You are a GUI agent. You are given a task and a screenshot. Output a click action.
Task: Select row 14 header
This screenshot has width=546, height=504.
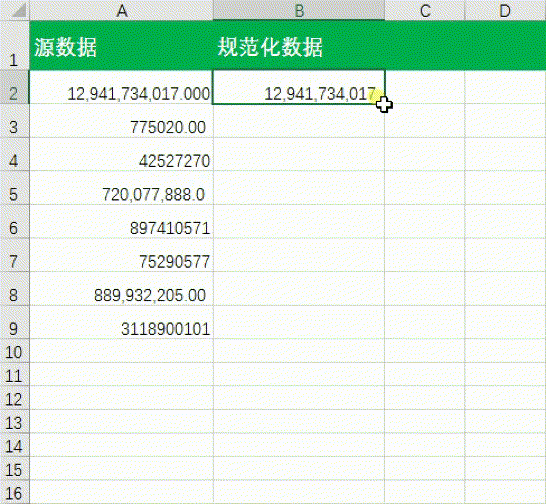15,445
